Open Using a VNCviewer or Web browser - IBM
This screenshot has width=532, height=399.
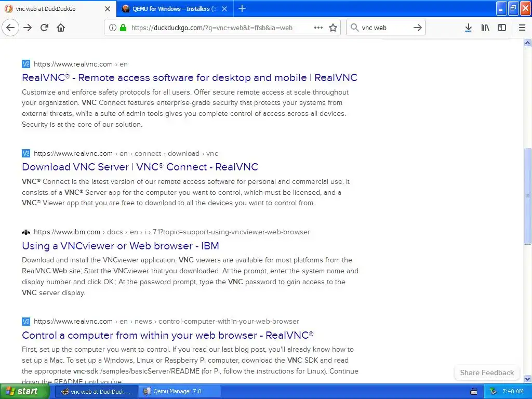click(x=121, y=246)
